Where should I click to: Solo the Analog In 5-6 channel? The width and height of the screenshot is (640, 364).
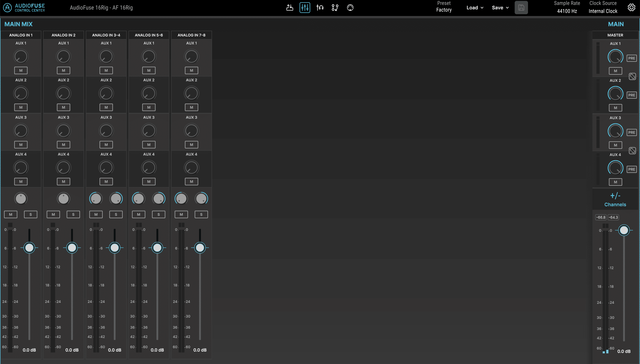tap(158, 214)
